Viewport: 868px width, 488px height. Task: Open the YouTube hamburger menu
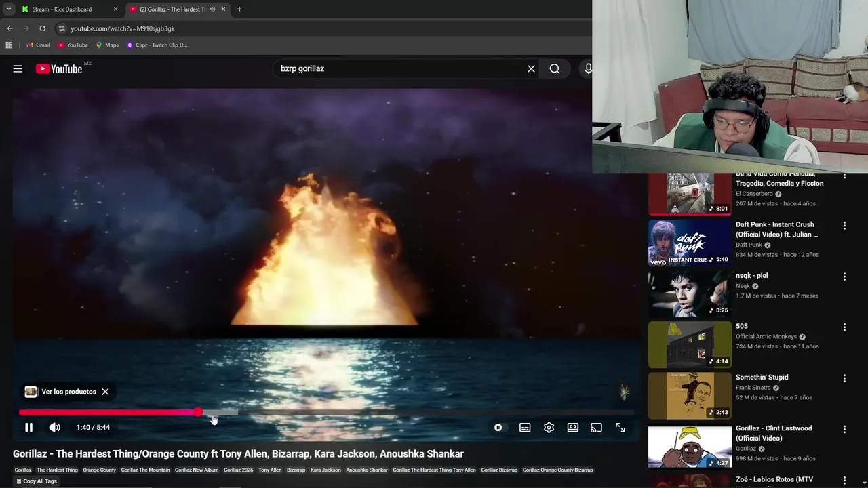click(18, 68)
